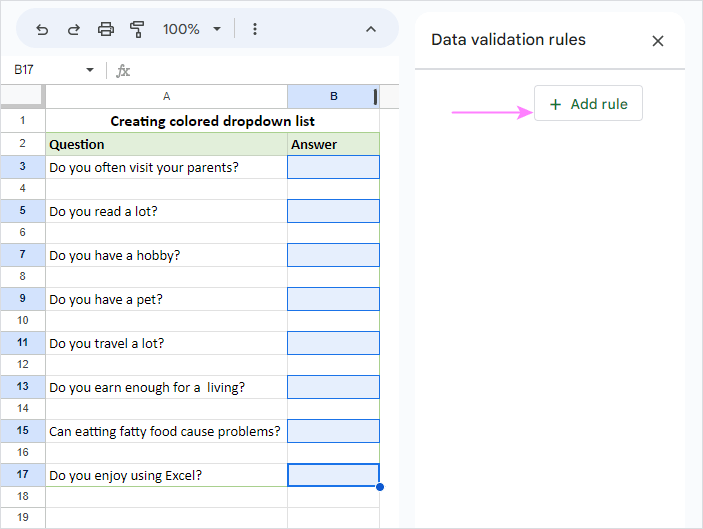Click the 'Answer' header cell

pos(334,144)
